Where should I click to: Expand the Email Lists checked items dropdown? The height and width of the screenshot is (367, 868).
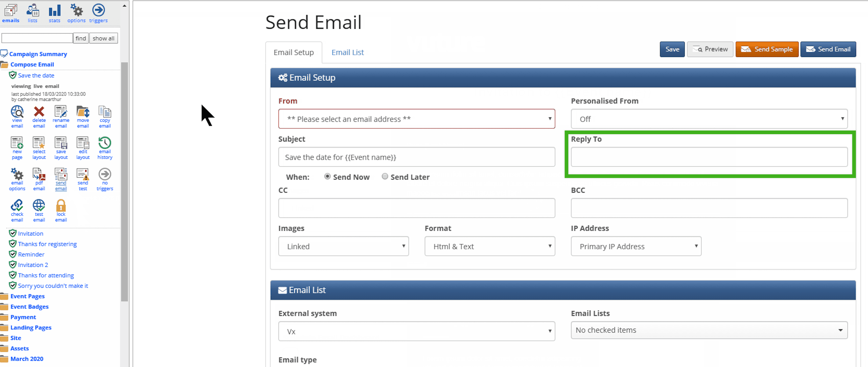click(709, 330)
